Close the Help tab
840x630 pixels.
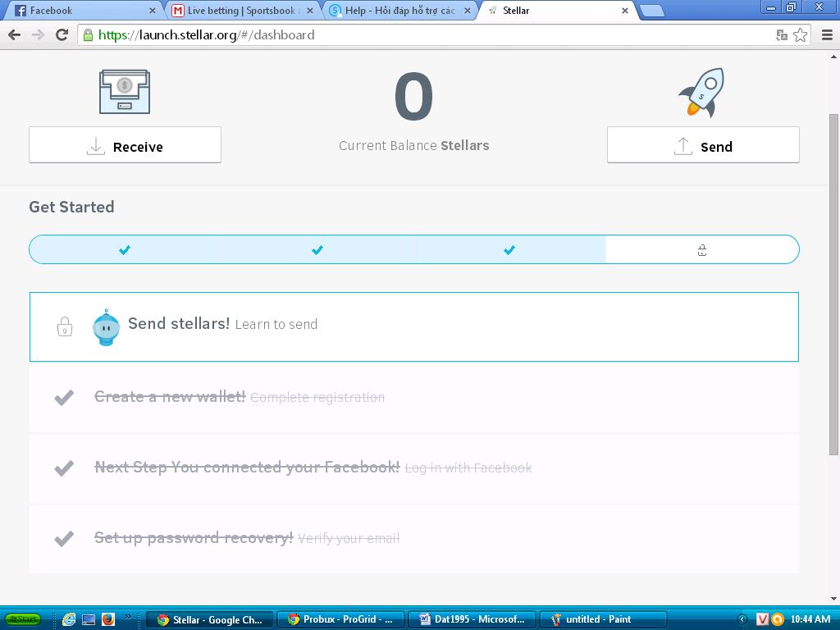point(467,11)
